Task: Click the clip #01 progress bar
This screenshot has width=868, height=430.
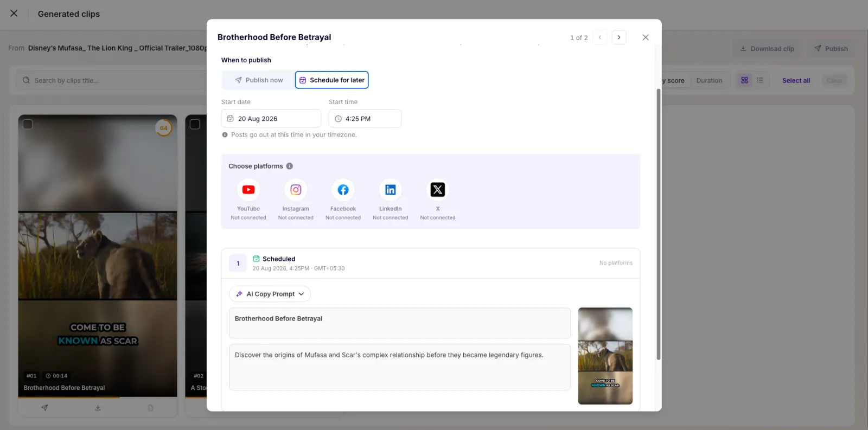Action: coord(98,397)
